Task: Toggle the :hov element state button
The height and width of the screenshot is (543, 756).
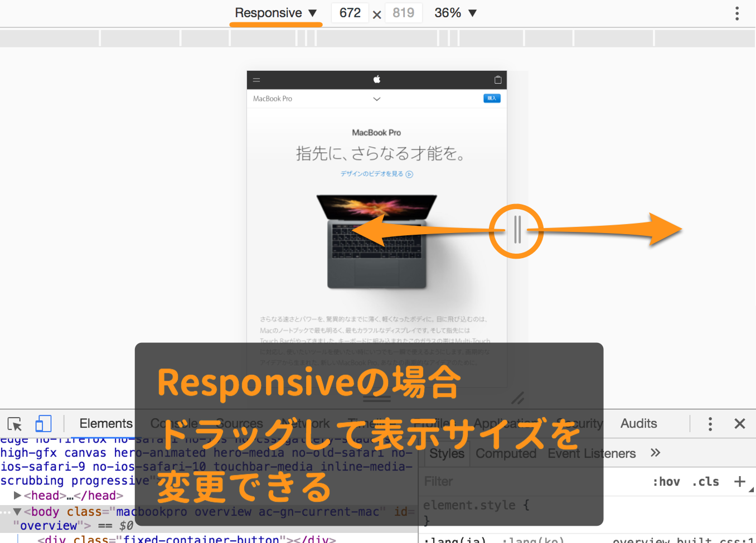Action: point(666,482)
